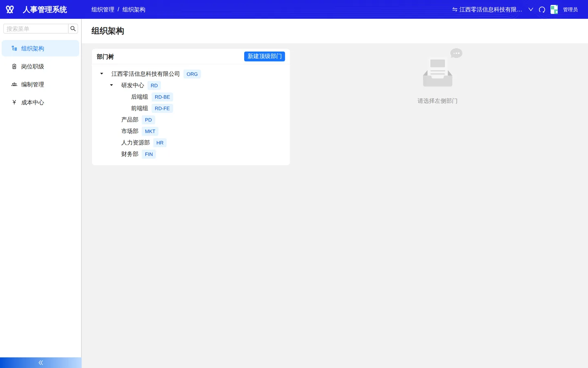Screen dimensions: 588x368
Task: Select the 产品部 department
Action: click(130, 120)
